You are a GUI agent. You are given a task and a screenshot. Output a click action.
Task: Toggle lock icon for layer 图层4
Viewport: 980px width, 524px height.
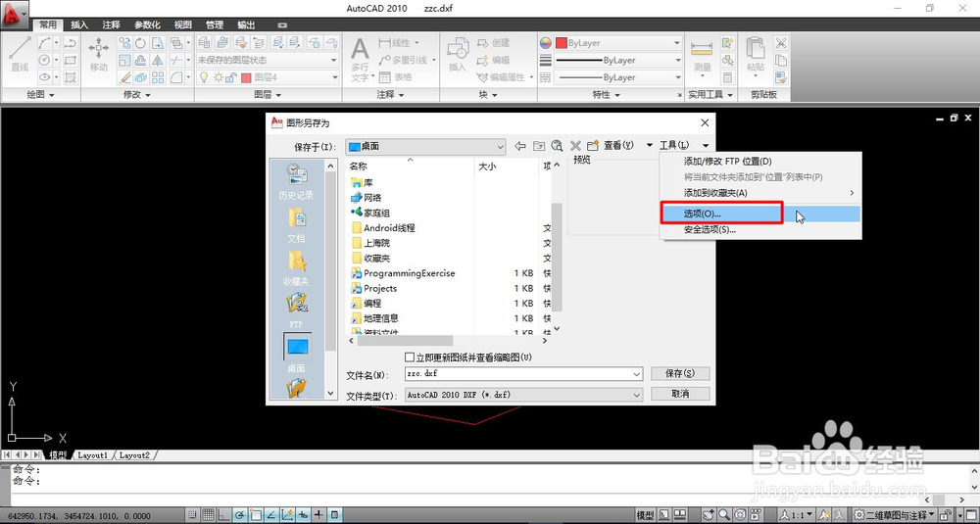point(230,77)
